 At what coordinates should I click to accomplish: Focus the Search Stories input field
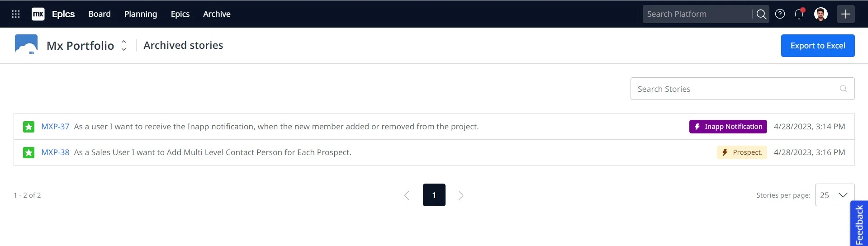pos(735,89)
